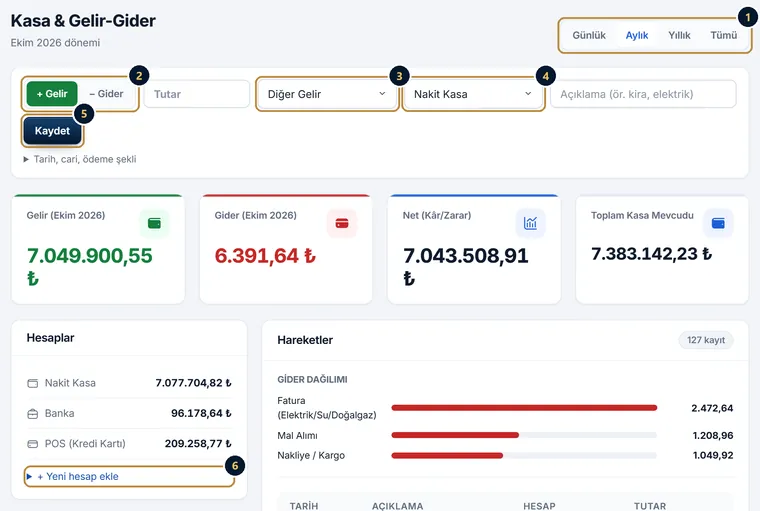
Task: Switch entry type to – Gider
Action: [x=106, y=94]
